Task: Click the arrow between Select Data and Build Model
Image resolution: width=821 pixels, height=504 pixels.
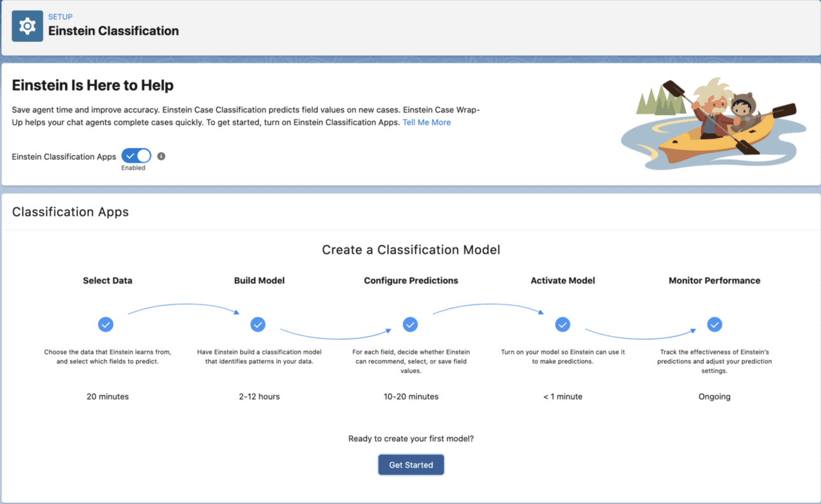Action: (x=182, y=308)
